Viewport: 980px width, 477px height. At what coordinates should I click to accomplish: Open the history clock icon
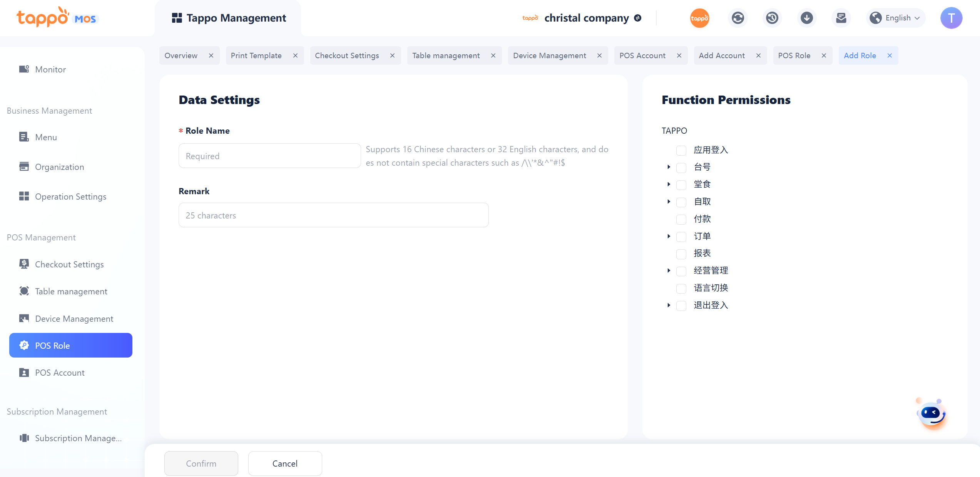coord(772,18)
